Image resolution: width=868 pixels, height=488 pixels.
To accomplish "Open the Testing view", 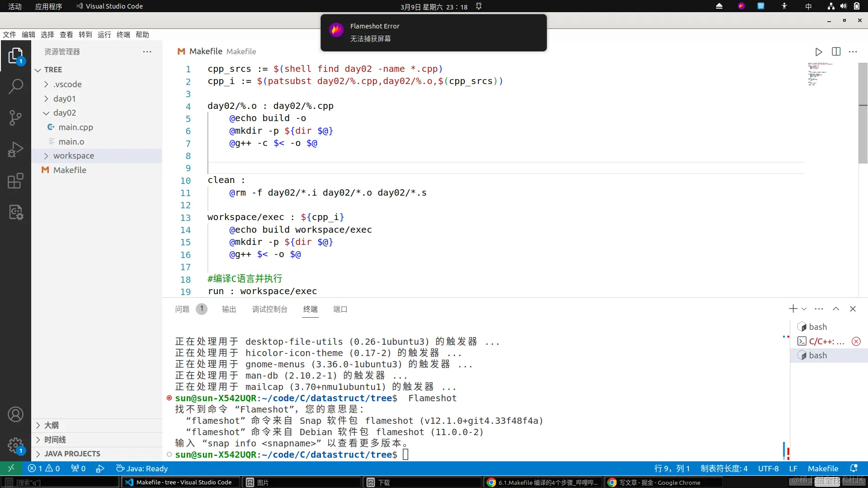I will click(x=16, y=212).
